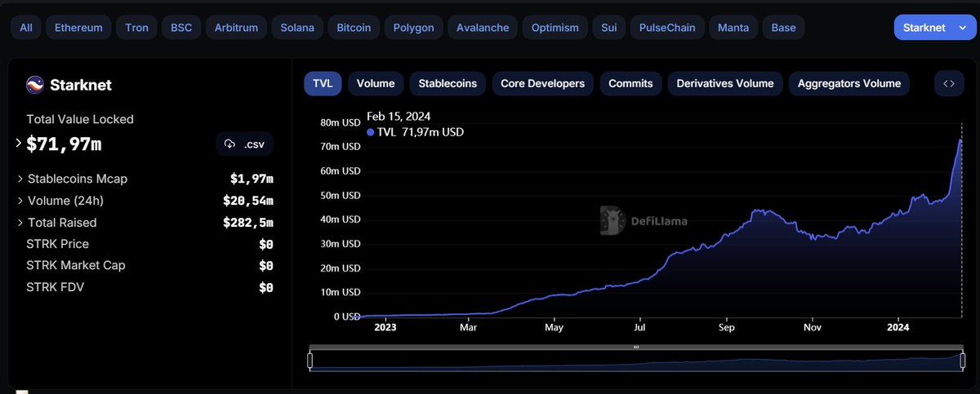This screenshot has height=394, width=980.
Task: Expand the Stablecoins Mcap row
Action: (20, 179)
